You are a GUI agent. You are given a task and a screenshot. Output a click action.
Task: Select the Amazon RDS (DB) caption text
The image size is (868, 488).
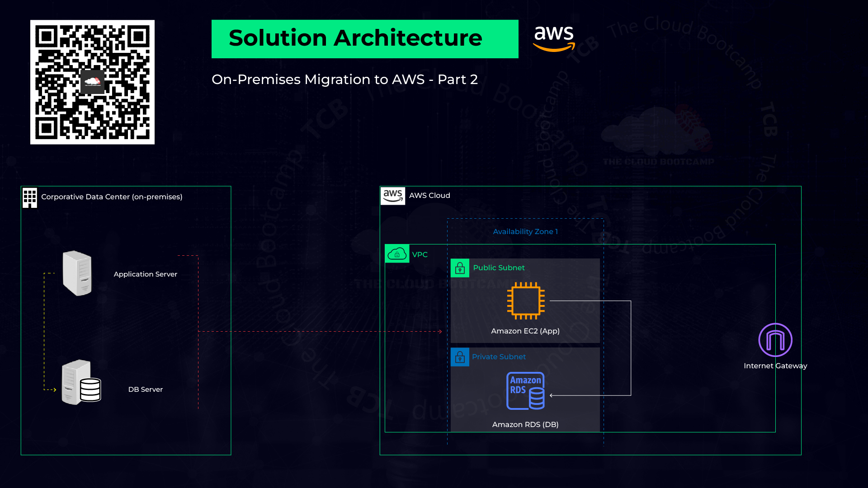tap(525, 424)
